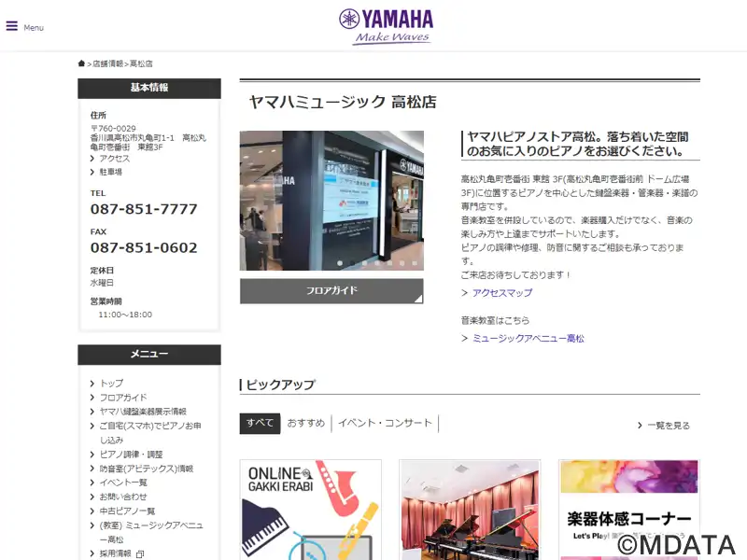Open 中古ピアノ一覧 in the side menu
Screen dimensions: 747x560
click(127, 511)
